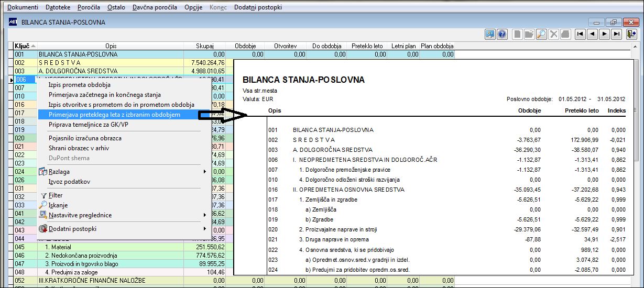Click the value 4.988.010,65
644x288 pixels.
(208, 71)
